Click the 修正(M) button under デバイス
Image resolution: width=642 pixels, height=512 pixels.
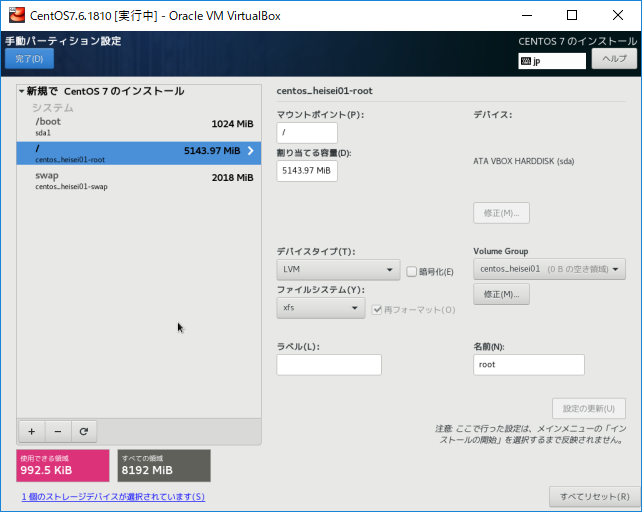(501, 213)
